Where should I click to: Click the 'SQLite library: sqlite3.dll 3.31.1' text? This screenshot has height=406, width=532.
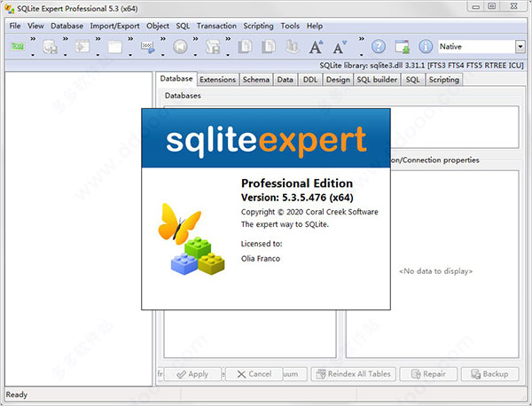(372, 65)
